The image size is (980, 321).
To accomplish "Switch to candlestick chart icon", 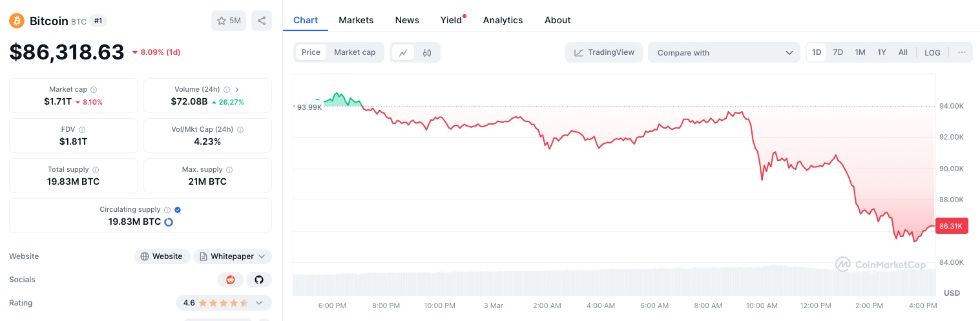I will coord(427,52).
